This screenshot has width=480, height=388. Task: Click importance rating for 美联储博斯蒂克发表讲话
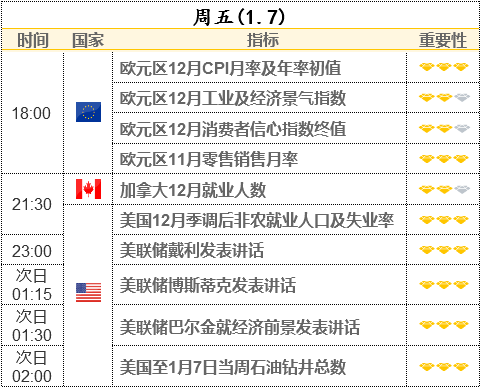point(444,285)
